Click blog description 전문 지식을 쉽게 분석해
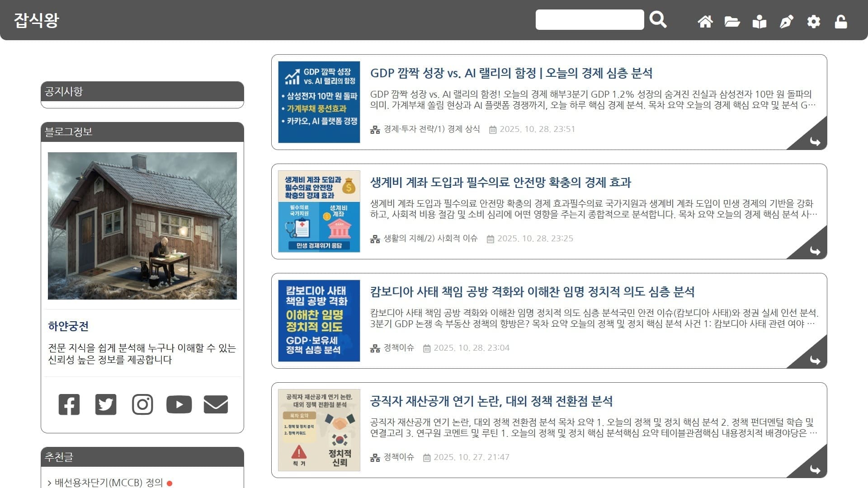The height and width of the screenshot is (488, 868). (142, 354)
